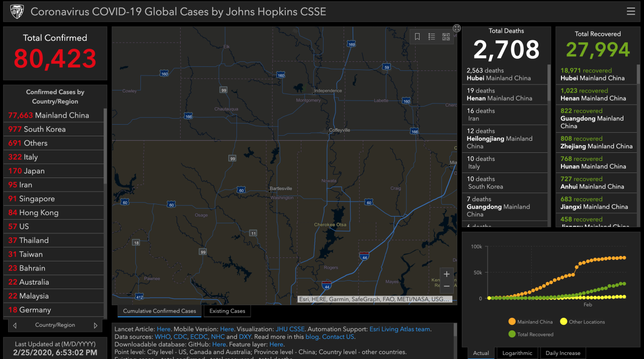
Task: Click the 808 recovered Zhejiang row
Action: coord(596,142)
